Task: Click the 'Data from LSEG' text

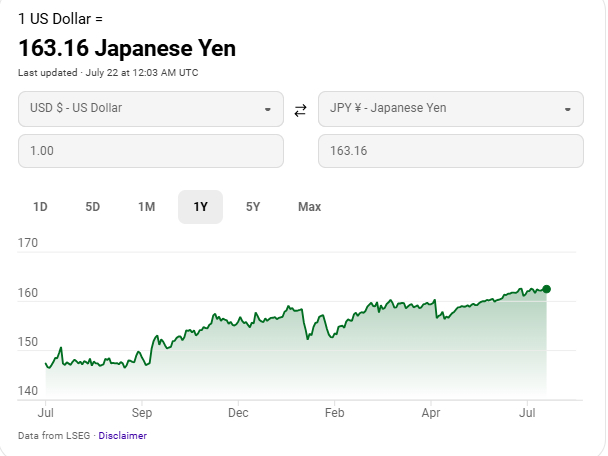Action: pyautogui.click(x=54, y=435)
